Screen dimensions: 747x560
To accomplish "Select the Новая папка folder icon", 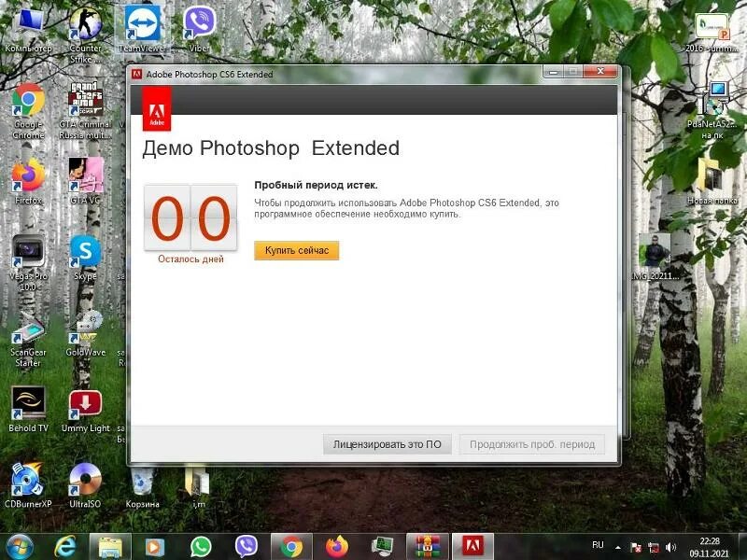I will (x=712, y=181).
